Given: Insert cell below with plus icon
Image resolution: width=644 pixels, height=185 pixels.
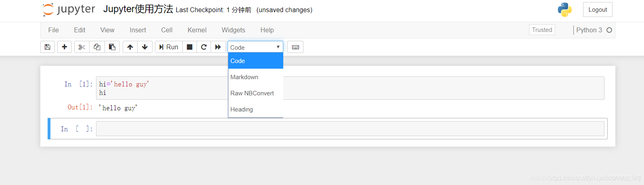Looking at the screenshot, I should tap(65, 47).
